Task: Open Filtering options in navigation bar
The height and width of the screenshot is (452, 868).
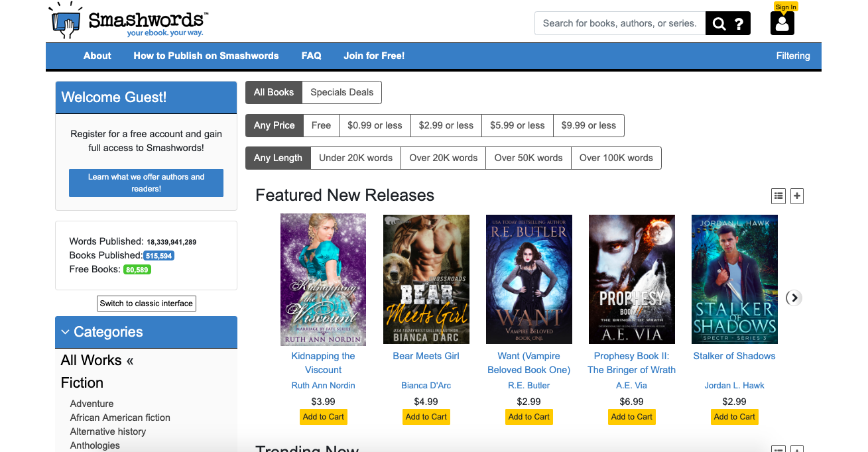Action: [x=793, y=56]
